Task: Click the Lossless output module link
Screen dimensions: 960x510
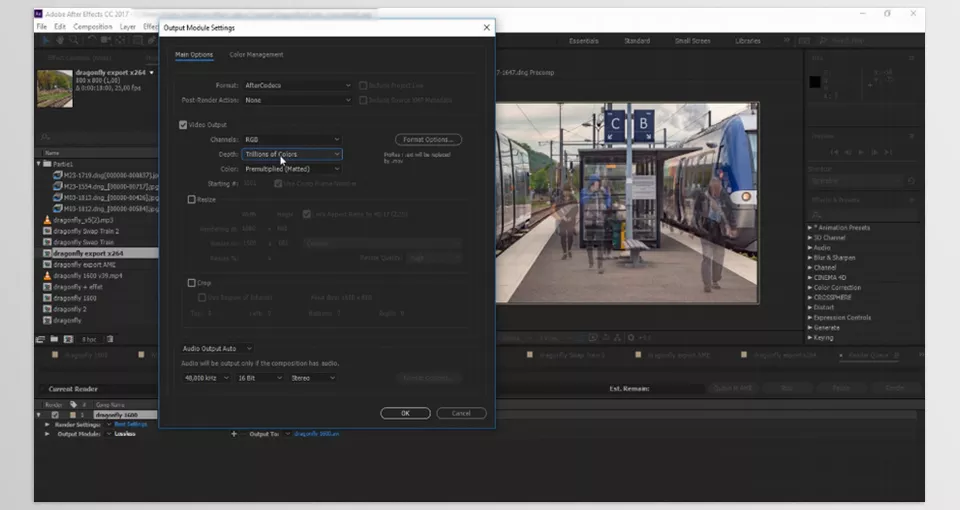Action: (125, 434)
